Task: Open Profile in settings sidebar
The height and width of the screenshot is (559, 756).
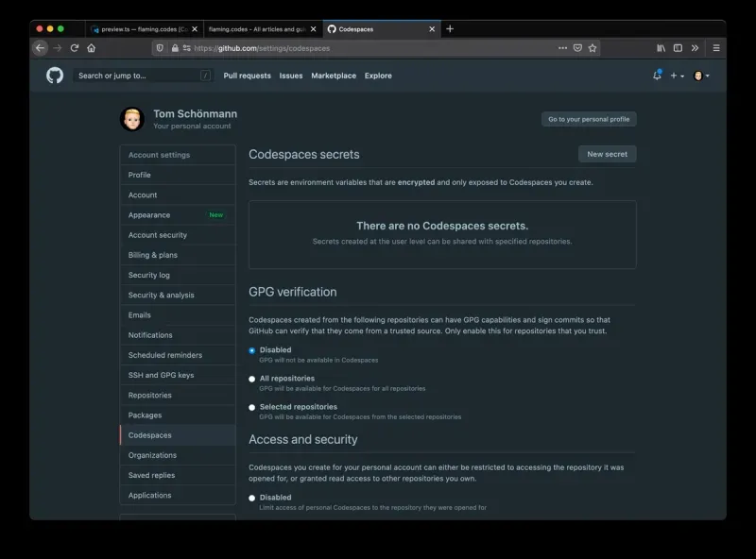Action: click(178, 175)
